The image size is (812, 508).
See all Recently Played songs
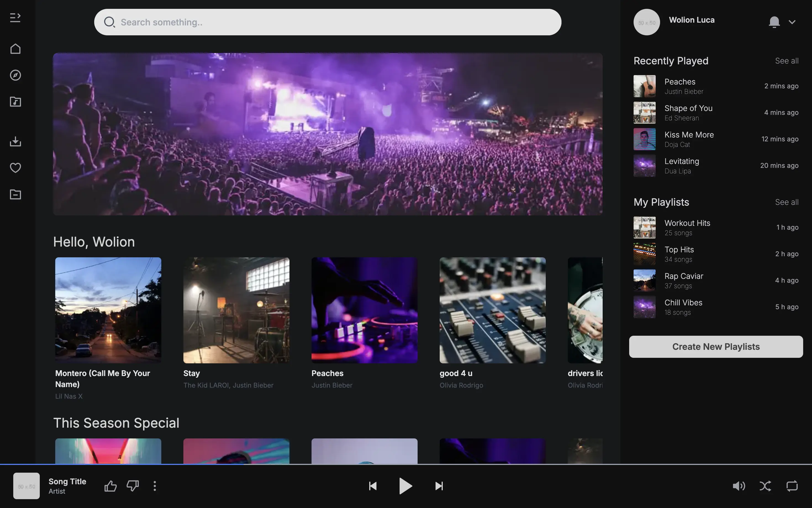(787, 61)
